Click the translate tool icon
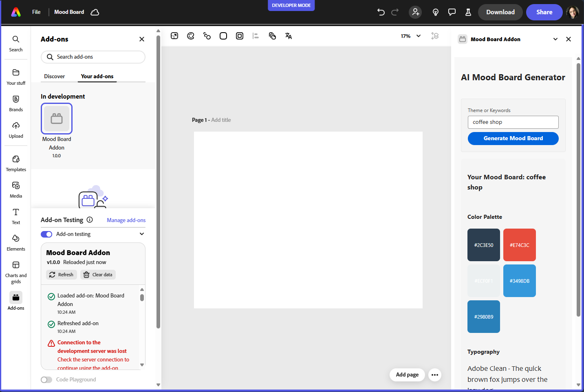Viewport: 584px width, 392px height. pos(289,36)
